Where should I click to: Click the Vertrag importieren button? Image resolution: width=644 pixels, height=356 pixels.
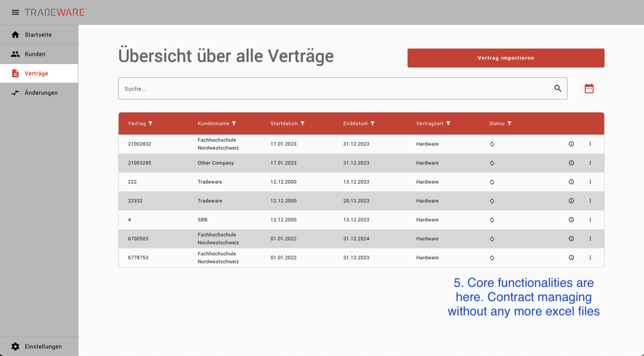click(x=506, y=58)
